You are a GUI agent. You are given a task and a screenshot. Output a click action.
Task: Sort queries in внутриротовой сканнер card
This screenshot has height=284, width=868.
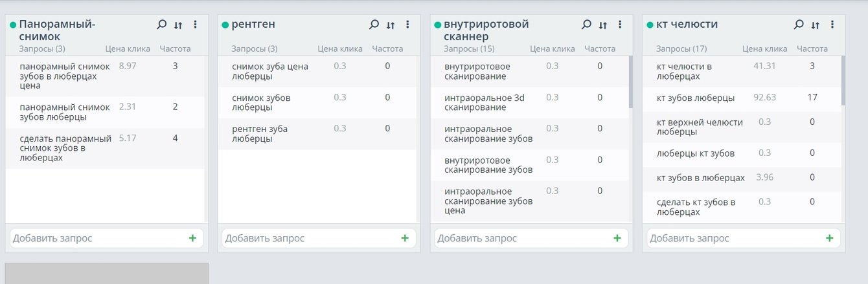tap(603, 25)
